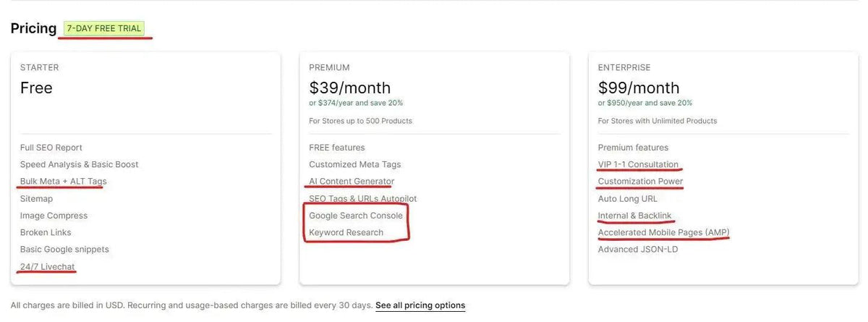The width and height of the screenshot is (868, 322).
Task: Select the Starter Free price heading
Action: click(36, 88)
